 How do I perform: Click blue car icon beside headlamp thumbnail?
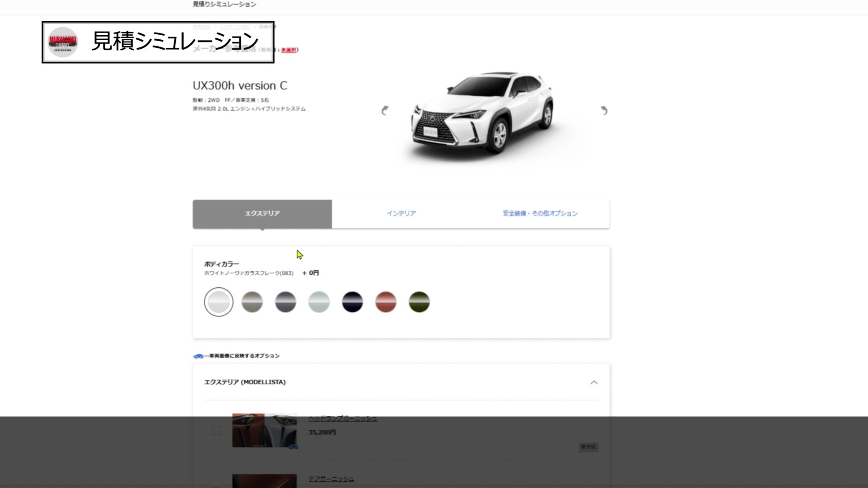pyautogui.click(x=293, y=447)
